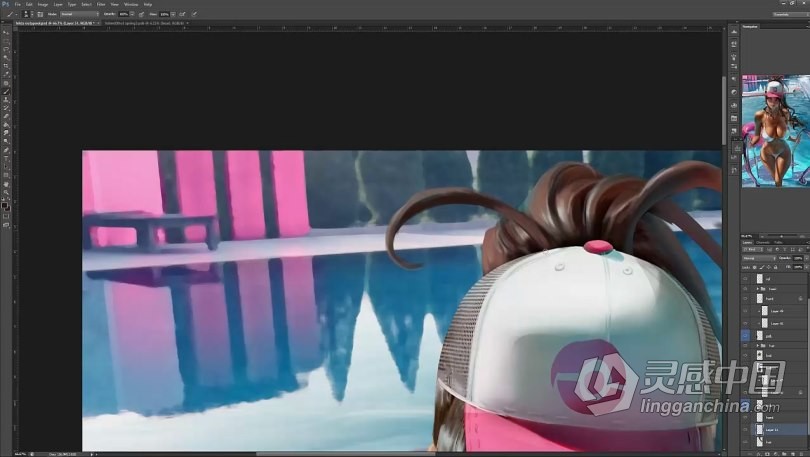Lock all for the selected layer
This screenshot has height=457, width=810.
click(775, 267)
